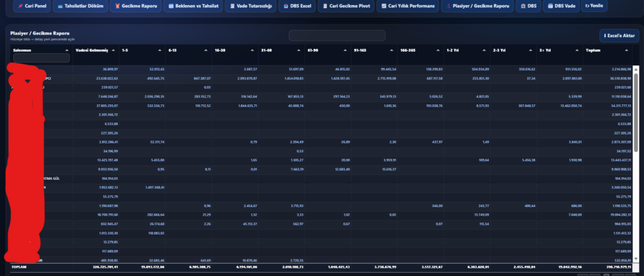Sort the 6-15 days column

(x=206, y=50)
